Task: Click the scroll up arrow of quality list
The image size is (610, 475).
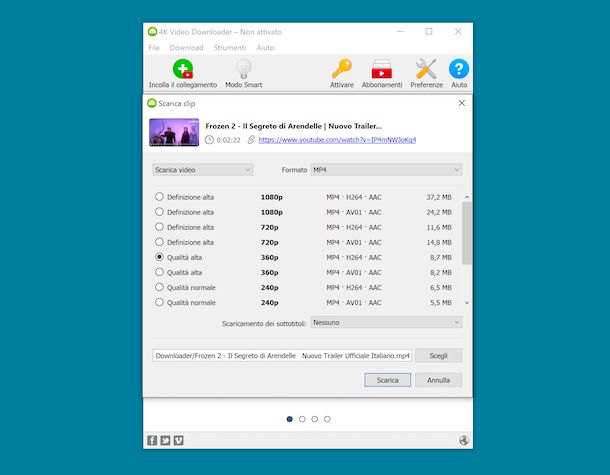Action: pyautogui.click(x=467, y=197)
